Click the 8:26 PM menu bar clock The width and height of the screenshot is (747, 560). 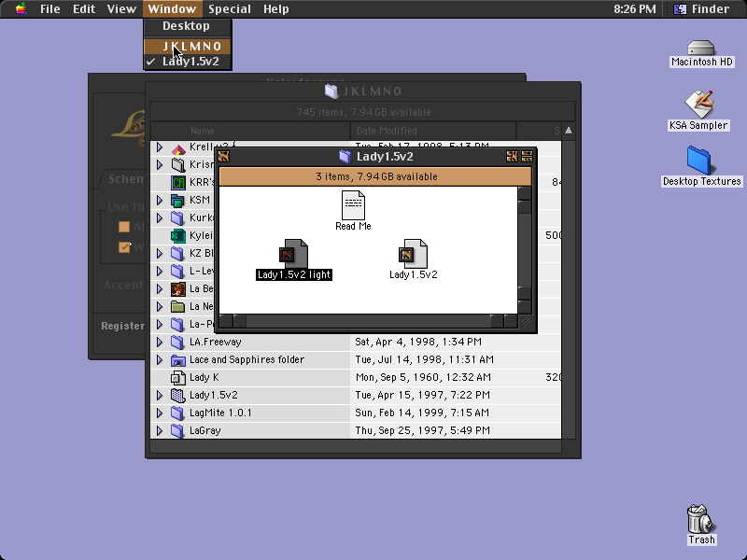click(x=635, y=8)
